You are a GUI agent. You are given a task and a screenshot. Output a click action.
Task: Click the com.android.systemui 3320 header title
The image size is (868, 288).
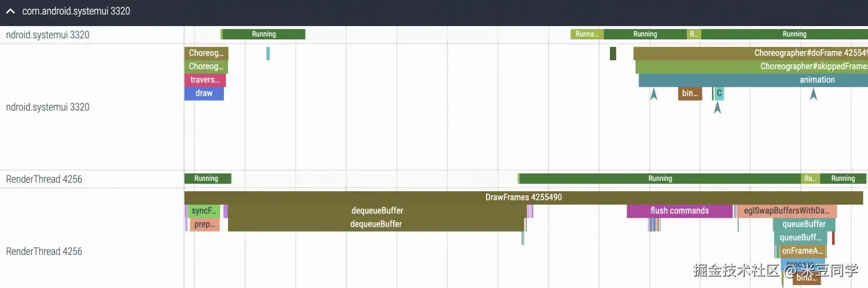point(76,11)
